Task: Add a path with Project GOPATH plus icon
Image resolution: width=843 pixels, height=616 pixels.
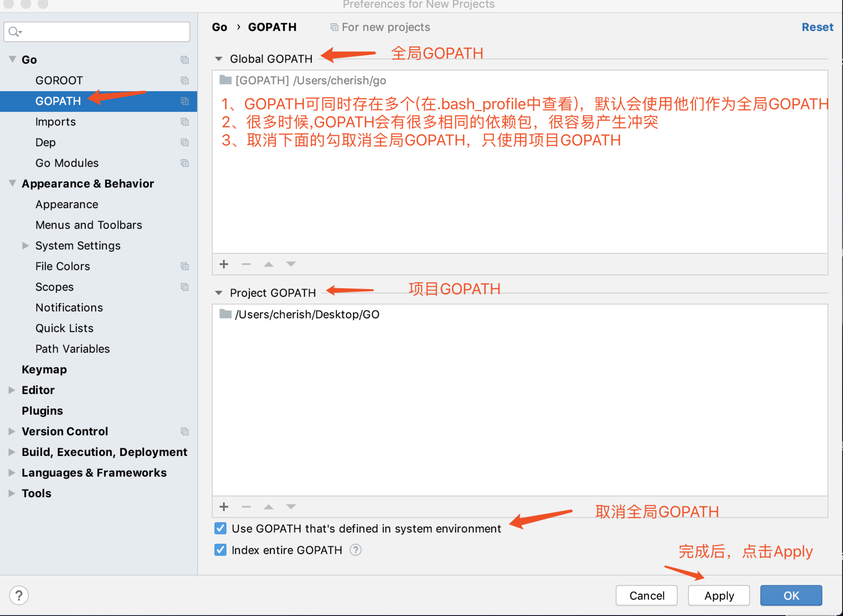Action: pyautogui.click(x=224, y=506)
